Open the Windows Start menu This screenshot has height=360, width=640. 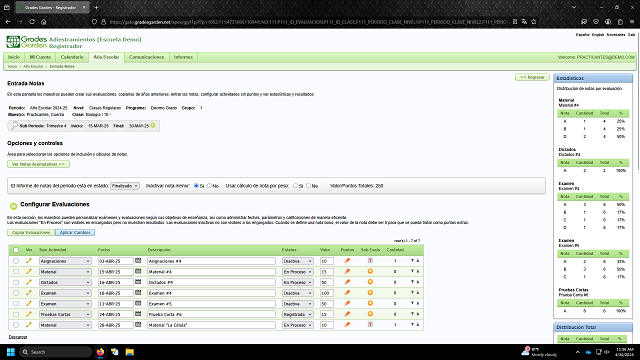(11, 352)
